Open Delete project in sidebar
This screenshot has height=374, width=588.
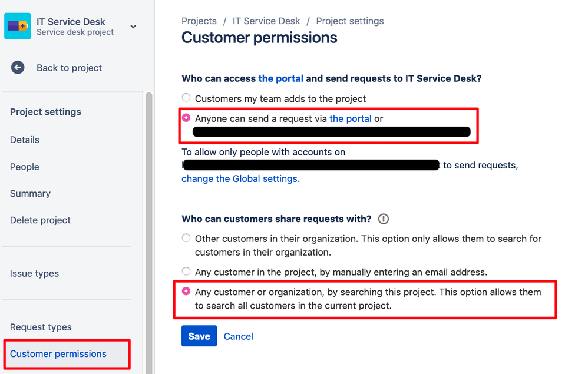(40, 220)
